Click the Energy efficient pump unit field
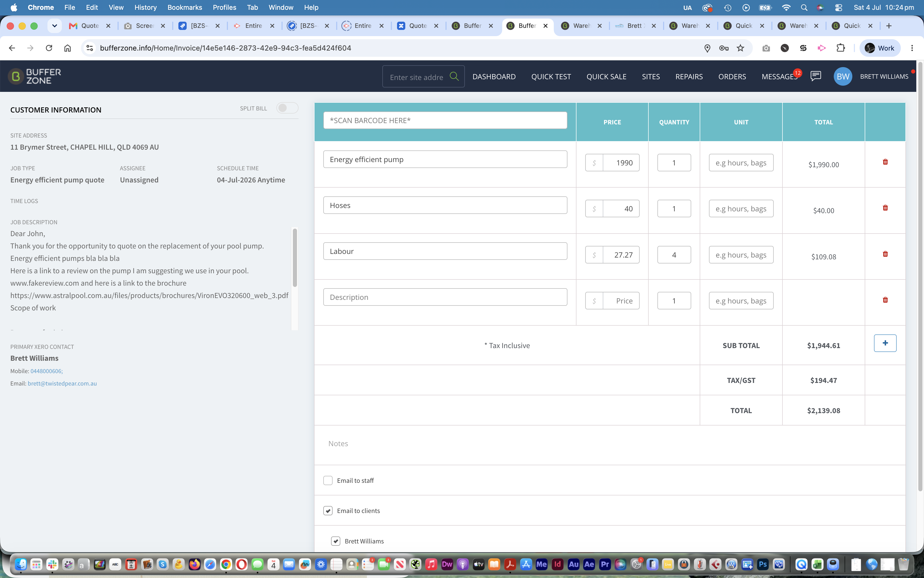The image size is (924, 578). (741, 163)
